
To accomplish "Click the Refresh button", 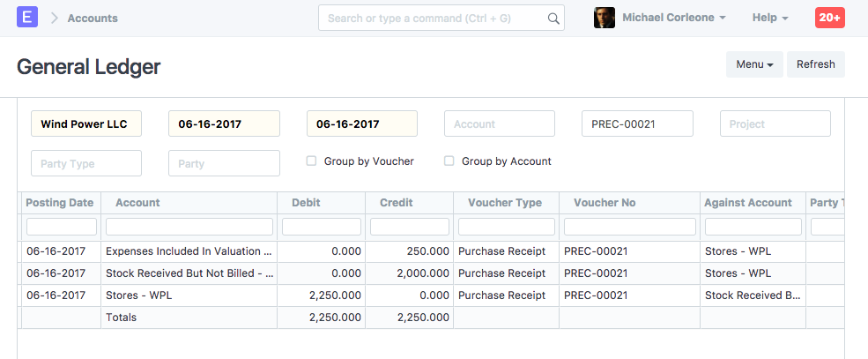I will [815, 64].
